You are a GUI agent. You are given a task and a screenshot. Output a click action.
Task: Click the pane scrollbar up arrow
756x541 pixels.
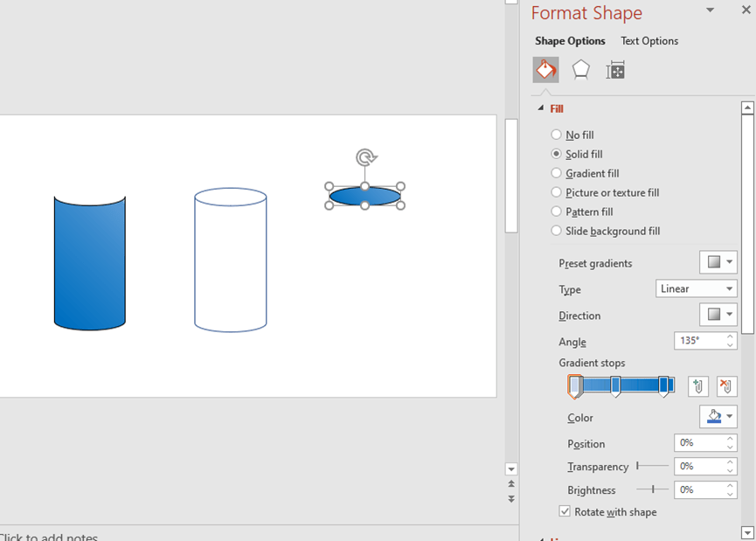coord(747,108)
